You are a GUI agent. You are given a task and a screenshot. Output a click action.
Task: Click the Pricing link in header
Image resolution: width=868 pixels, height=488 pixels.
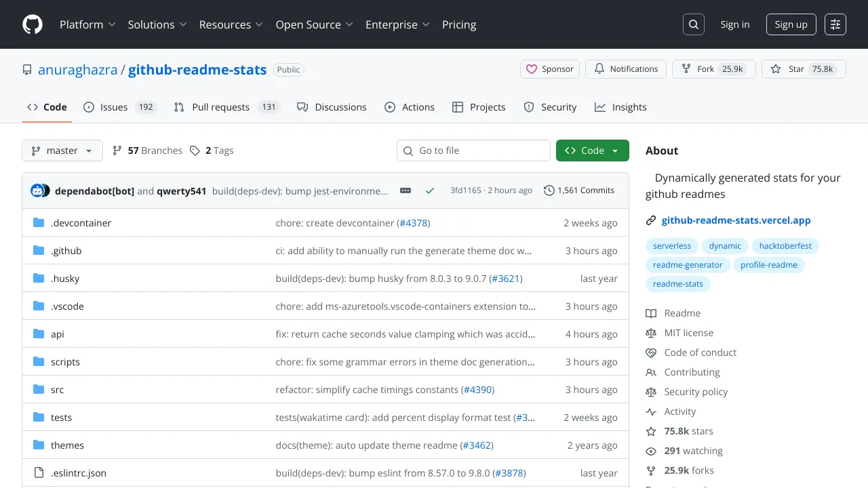tap(459, 24)
